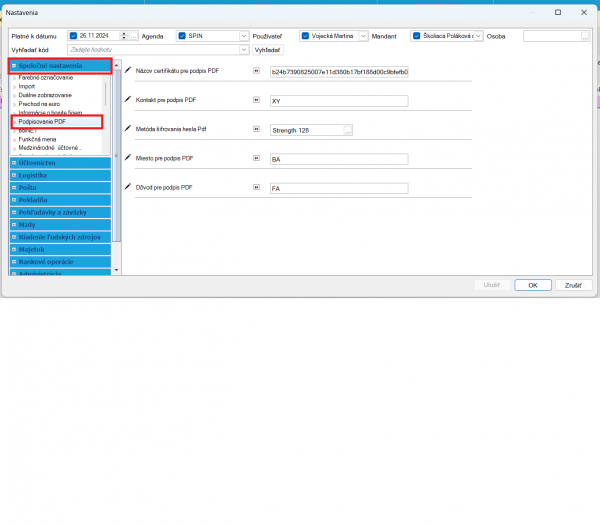Click small purple icon in Názov certifikátu row
Image resolution: width=600 pixels, height=526 pixels.
tap(256, 70)
